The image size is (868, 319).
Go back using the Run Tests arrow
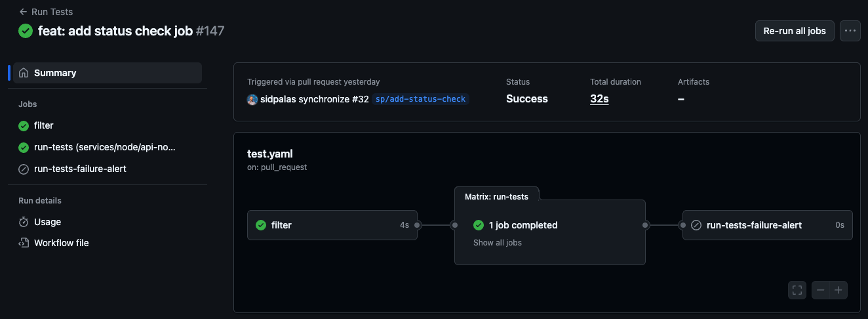(x=24, y=12)
